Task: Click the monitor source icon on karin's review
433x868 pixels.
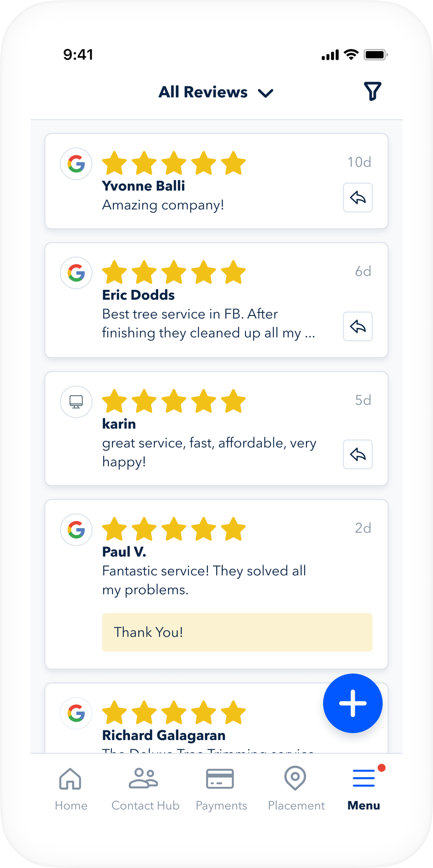Action: click(76, 402)
